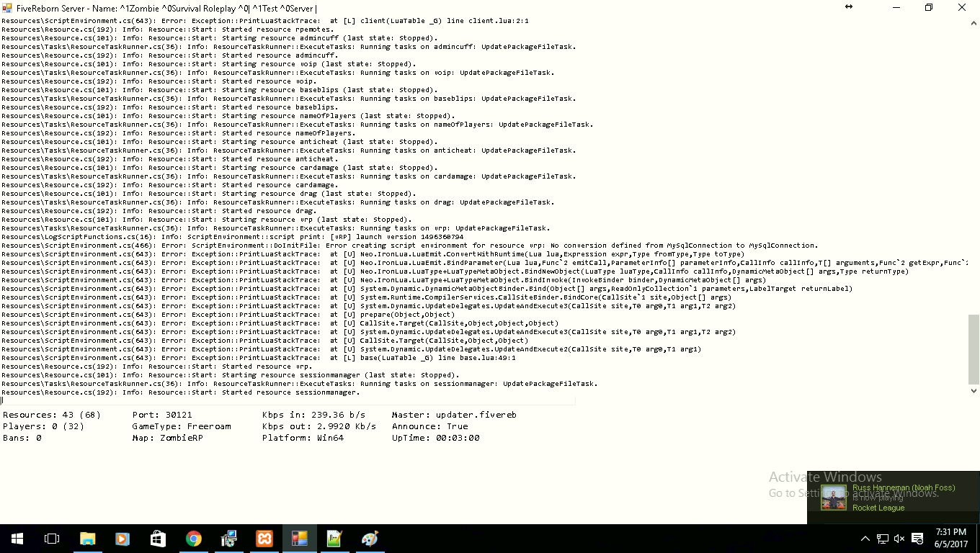Open the Windows Store taskbar icon
Image resolution: width=980 pixels, height=553 pixels.
[159, 539]
